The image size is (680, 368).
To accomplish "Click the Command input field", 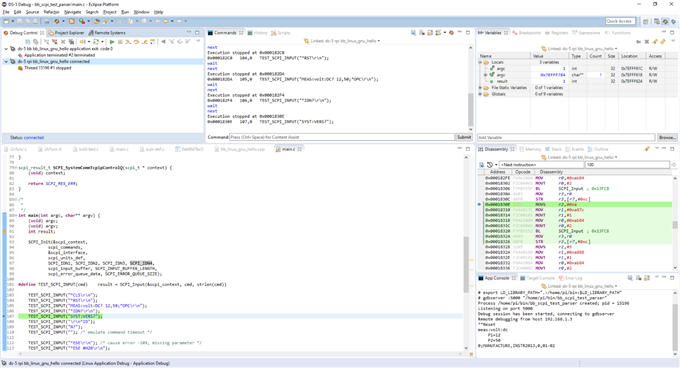I will coord(342,137).
